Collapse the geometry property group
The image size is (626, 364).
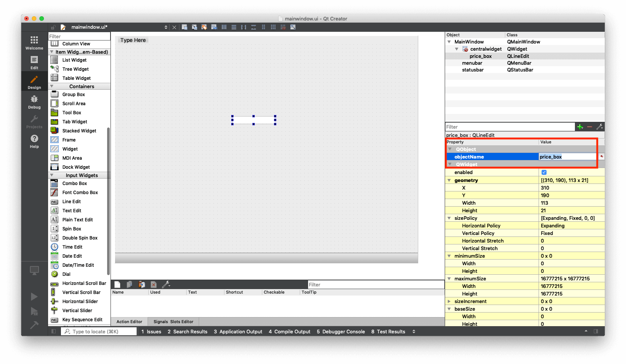click(x=449, y=180)
